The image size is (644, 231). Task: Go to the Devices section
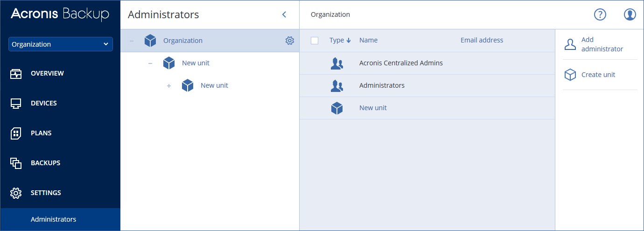43,103
